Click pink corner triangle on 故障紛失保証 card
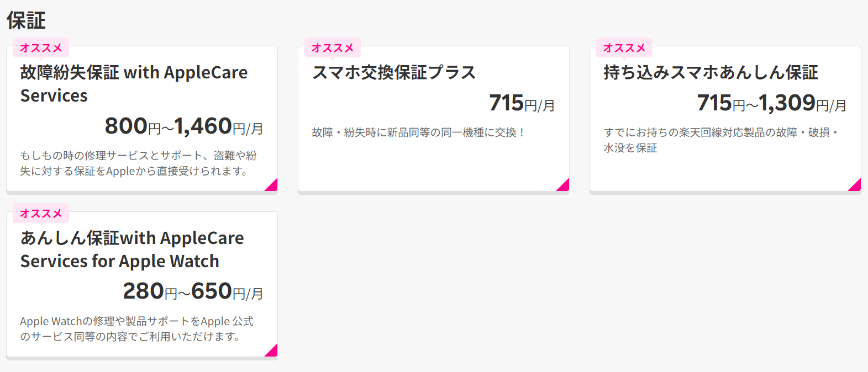Viewport: 868px width, 372px height. (x=272, y=186)
